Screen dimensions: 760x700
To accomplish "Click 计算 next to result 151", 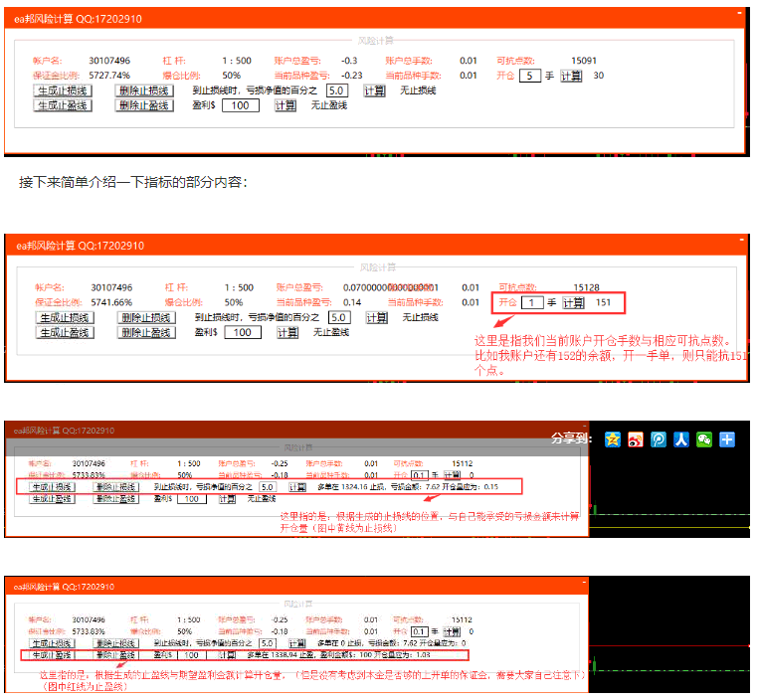I will [x=573, y=302].
